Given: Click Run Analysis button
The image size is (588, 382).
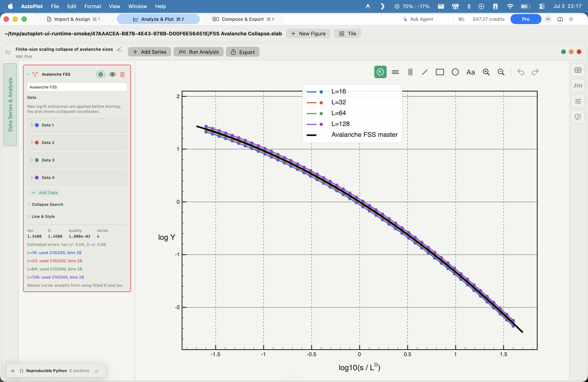Looking at the screenshot, I should (x=198, y=52).
